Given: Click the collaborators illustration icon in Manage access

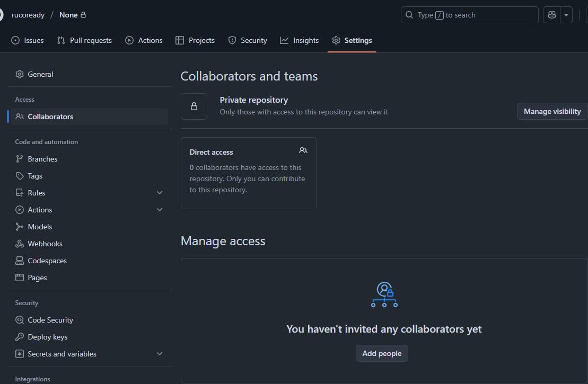Looking at the screenshot, I should click(384, 294).
